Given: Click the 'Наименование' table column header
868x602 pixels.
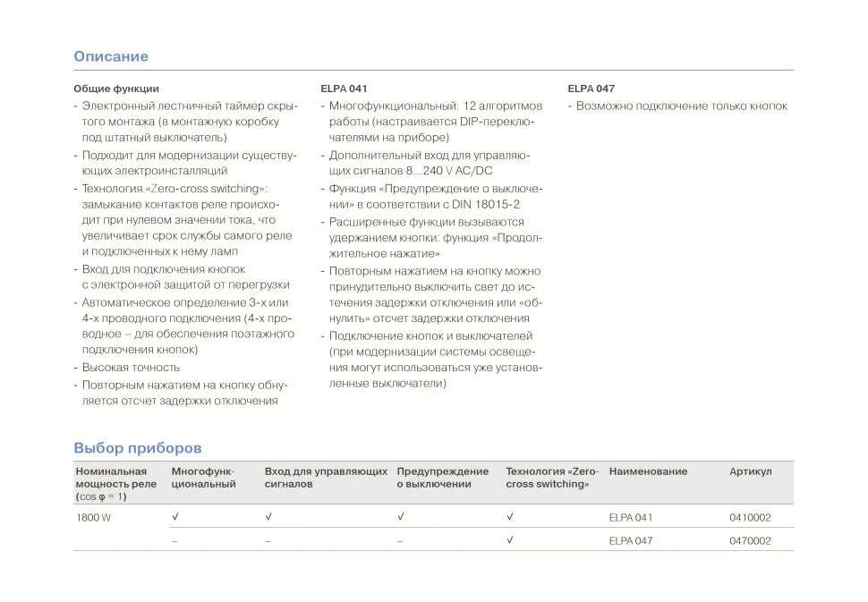Looking at the screenshot, I should click(x=648, y=471).
